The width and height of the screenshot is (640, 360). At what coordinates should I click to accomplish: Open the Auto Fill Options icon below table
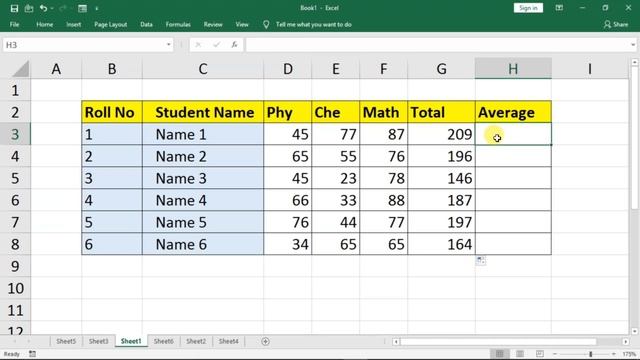click(x=480, y=260)
